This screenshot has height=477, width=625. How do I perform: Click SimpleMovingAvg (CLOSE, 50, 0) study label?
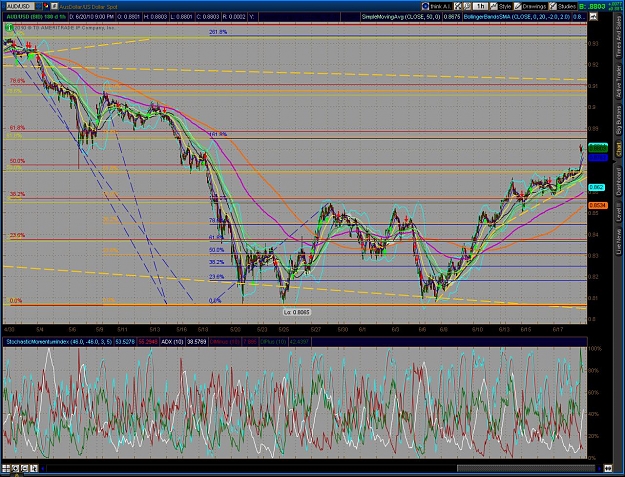(x=401, y=17)
